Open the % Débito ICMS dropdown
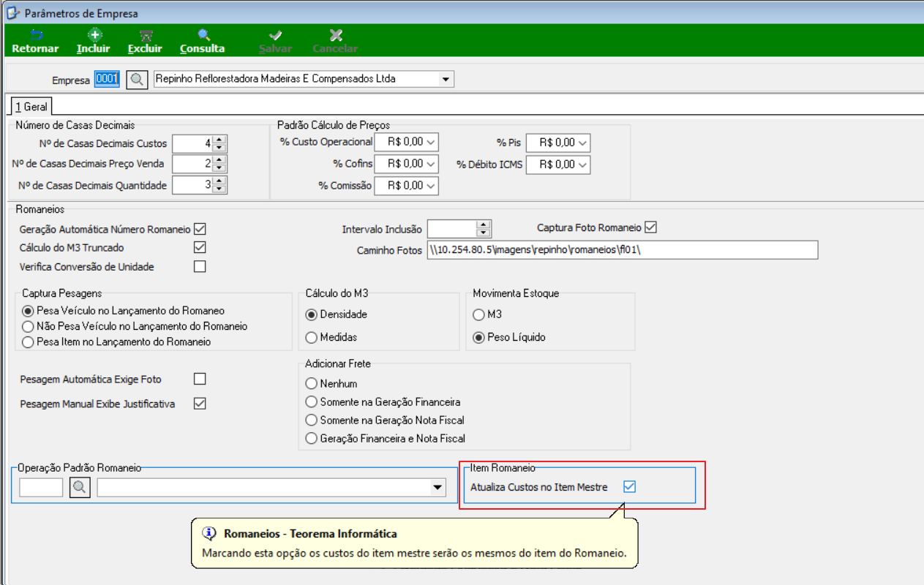This screenshot has width=924, height=585. click(582, 165)
